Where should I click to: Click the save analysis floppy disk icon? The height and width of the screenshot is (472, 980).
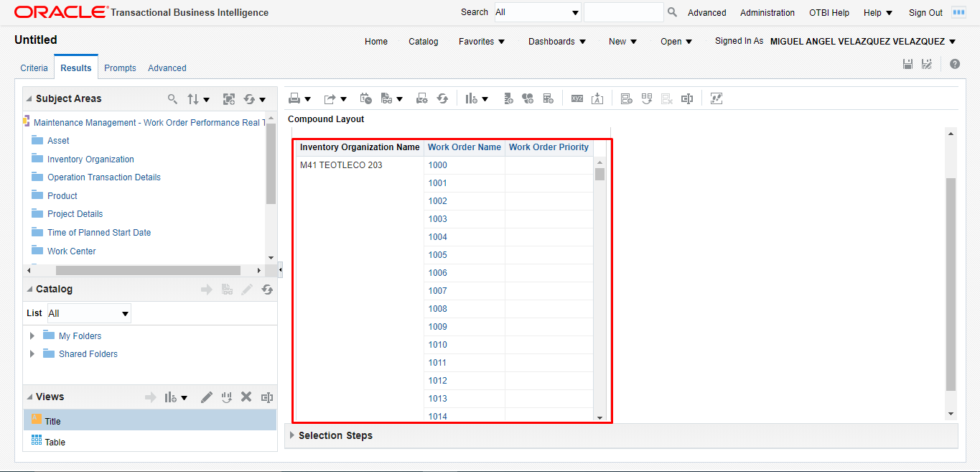pyautogui.click(x=907, y=64)
